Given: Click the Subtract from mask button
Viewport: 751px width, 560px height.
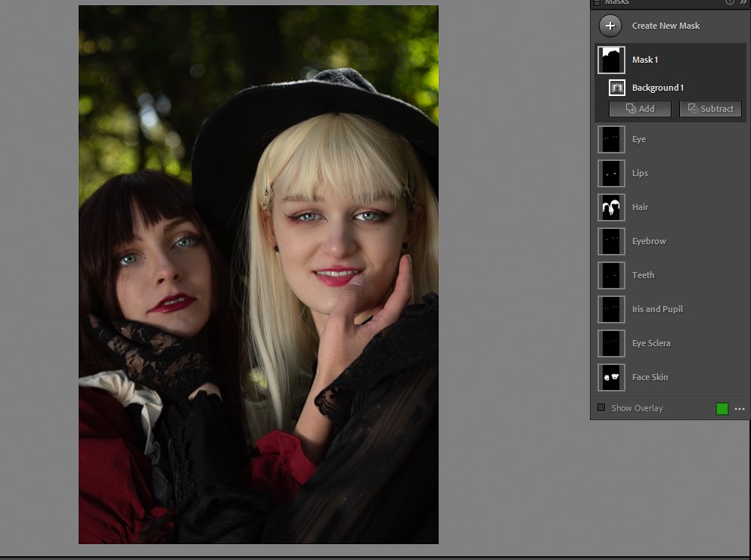Looking at the screenshot, I should click(710, 109).
